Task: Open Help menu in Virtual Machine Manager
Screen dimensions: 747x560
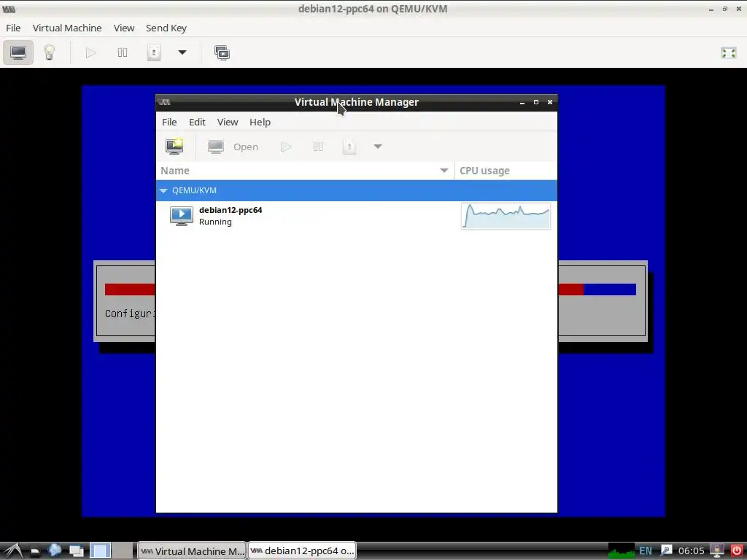Action: pyautogui.click(x=260, y=122)
